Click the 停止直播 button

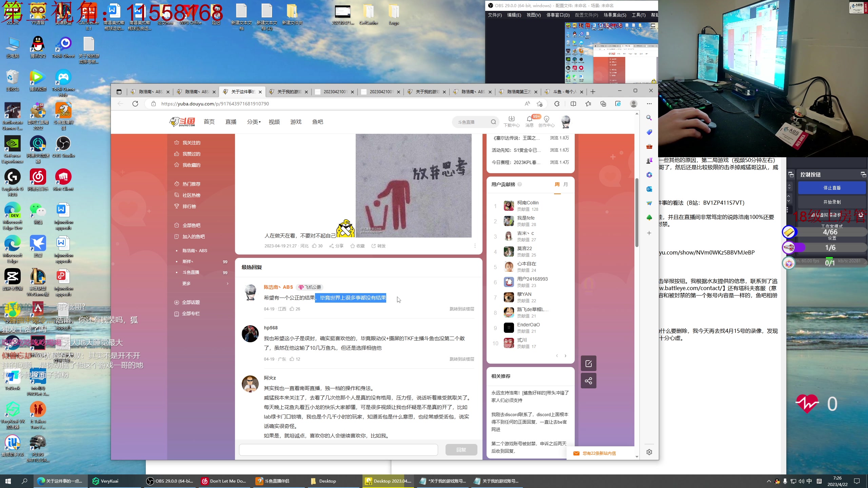point(832,188)
